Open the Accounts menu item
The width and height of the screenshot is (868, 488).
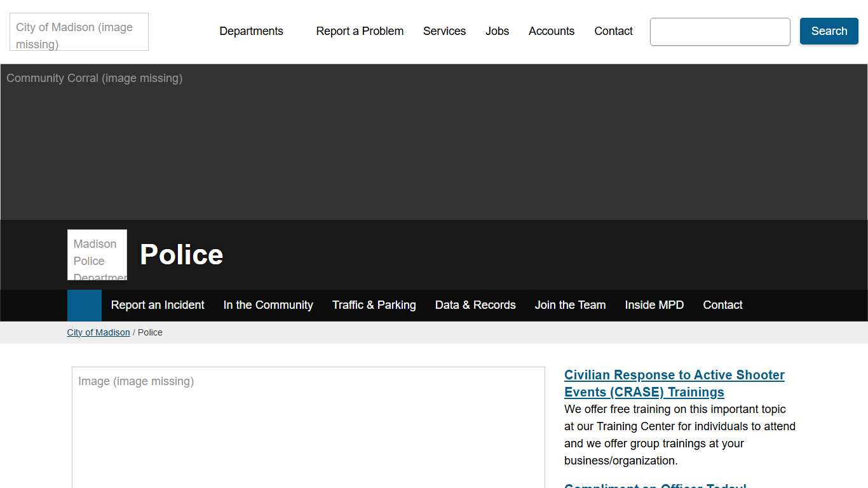click(x=551, y=31)
